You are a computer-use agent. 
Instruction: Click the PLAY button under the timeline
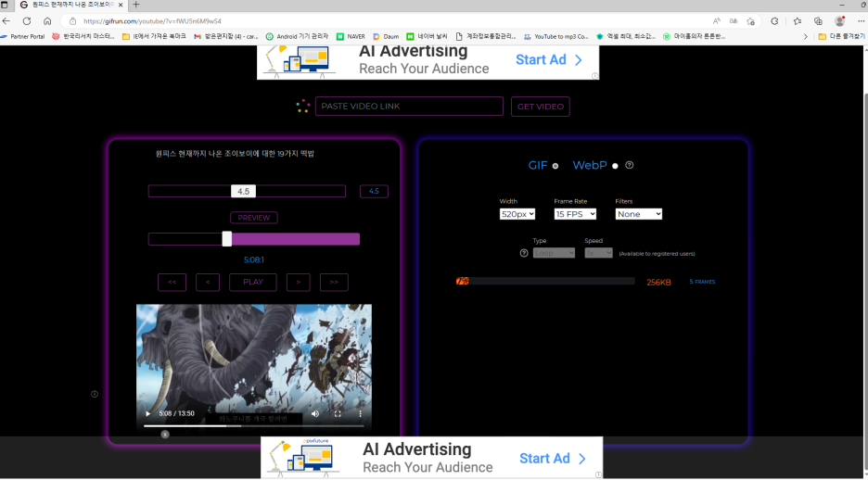click(x=253, y=282)
